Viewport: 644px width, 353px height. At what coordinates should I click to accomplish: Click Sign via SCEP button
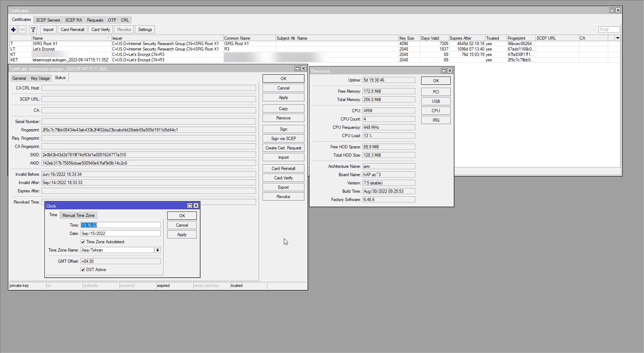pos(284,139)
